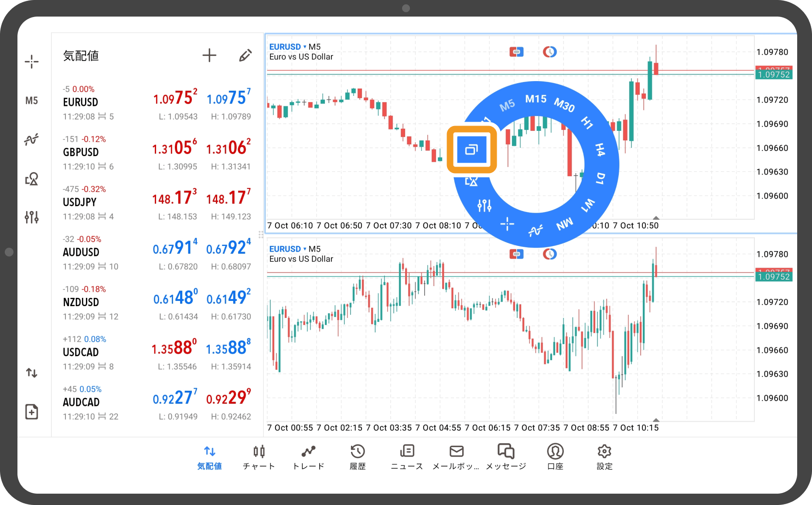Edit the quotes list with pencil icon
812x505 pixels.
246,55
